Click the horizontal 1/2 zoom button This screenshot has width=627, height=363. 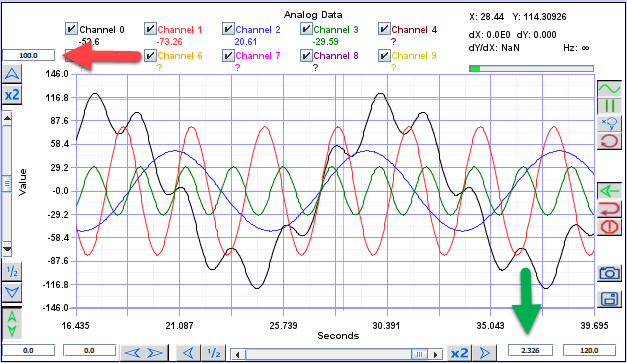pyautogui.click(x=214, y=353)
